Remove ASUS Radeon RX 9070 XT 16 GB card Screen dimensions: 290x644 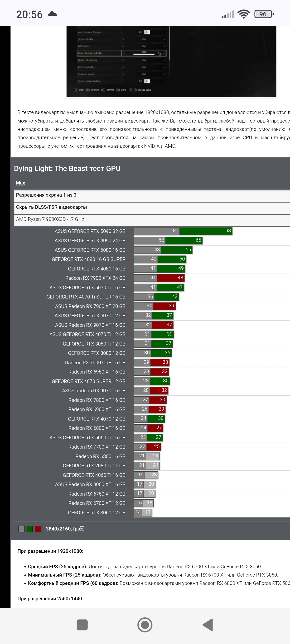(129, 325)
